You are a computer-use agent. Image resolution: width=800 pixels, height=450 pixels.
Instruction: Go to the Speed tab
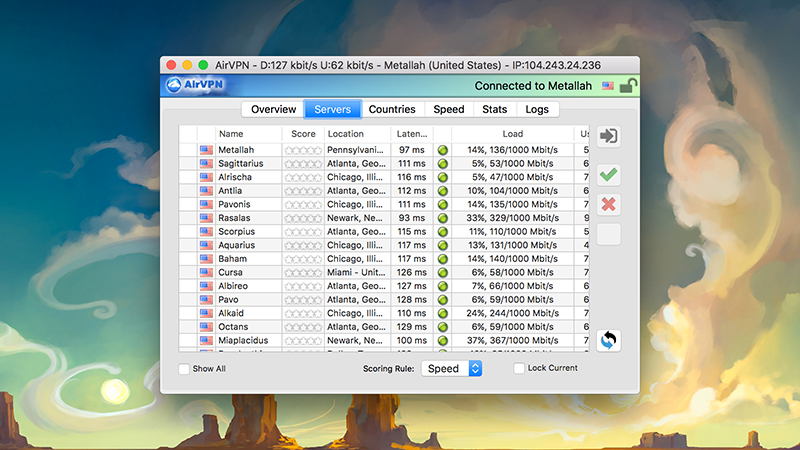(x=449, y=109)
